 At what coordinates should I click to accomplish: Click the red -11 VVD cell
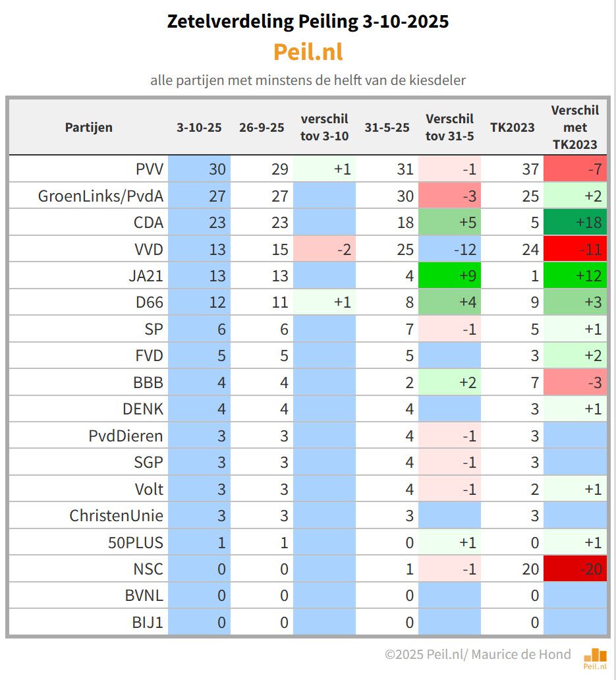[575, 249]
